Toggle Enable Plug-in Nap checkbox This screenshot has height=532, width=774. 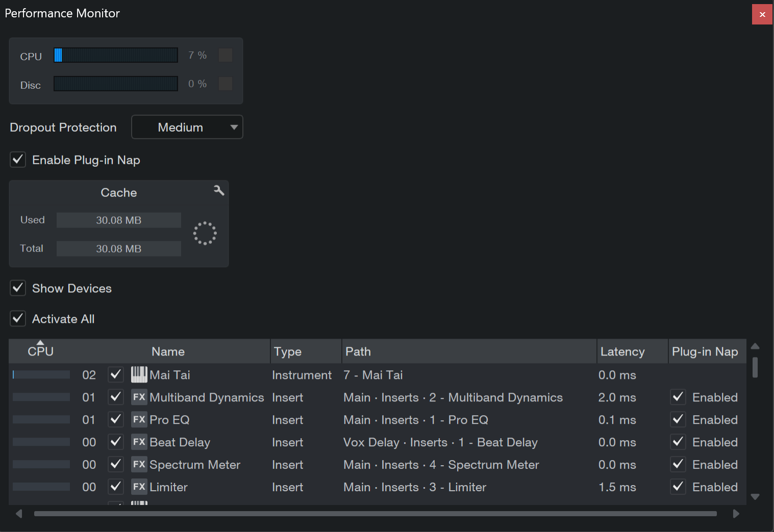click(x=18, y=160)
